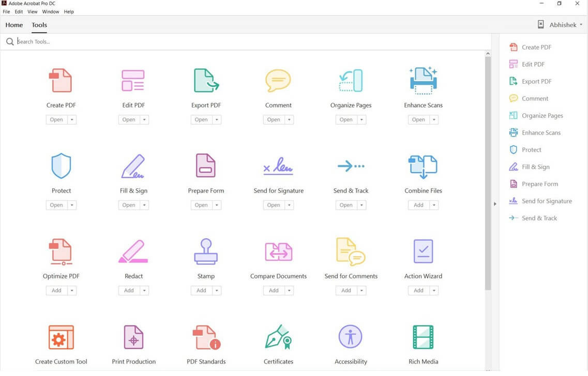Expand the dropdown arrow under Export PDF

pyautogui.click(x=217, y=120)
